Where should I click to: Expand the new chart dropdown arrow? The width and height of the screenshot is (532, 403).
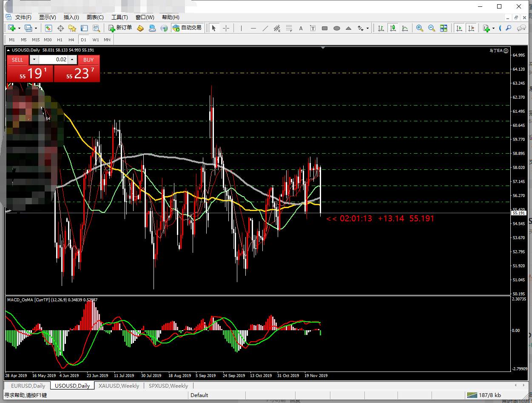click(x=20, y=29)
